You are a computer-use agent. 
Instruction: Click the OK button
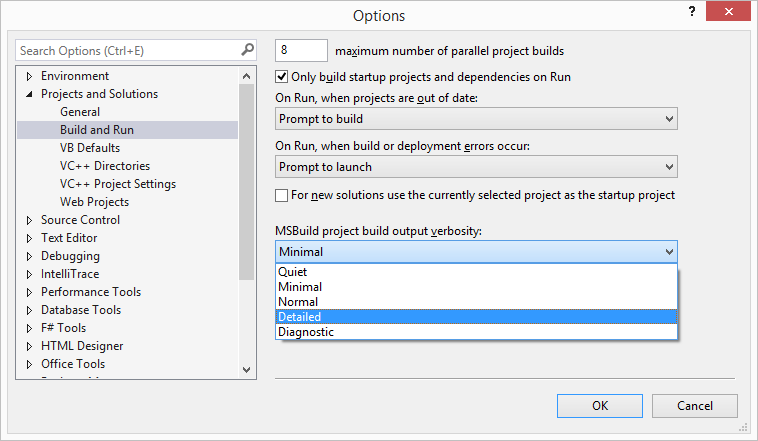click(600, 405)
